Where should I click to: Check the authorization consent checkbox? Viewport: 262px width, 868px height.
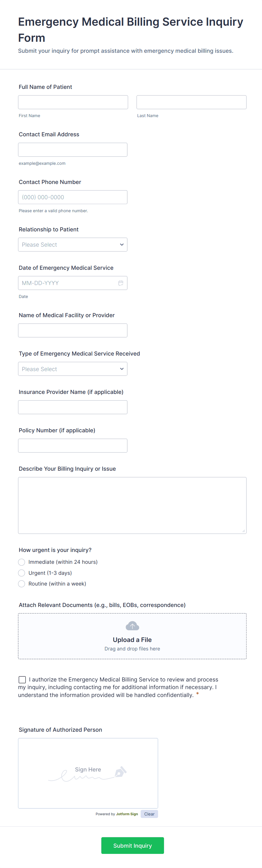tap(22, 679)
